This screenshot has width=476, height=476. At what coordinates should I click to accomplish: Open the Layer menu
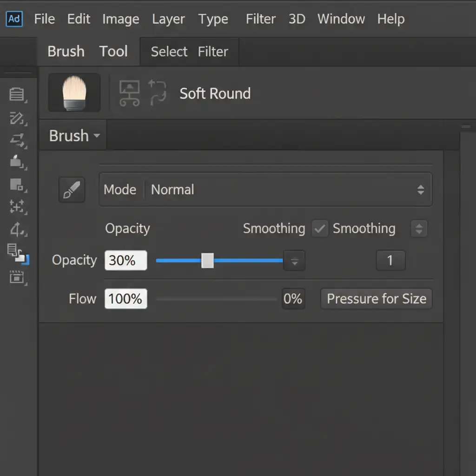[x=168, y=19]
